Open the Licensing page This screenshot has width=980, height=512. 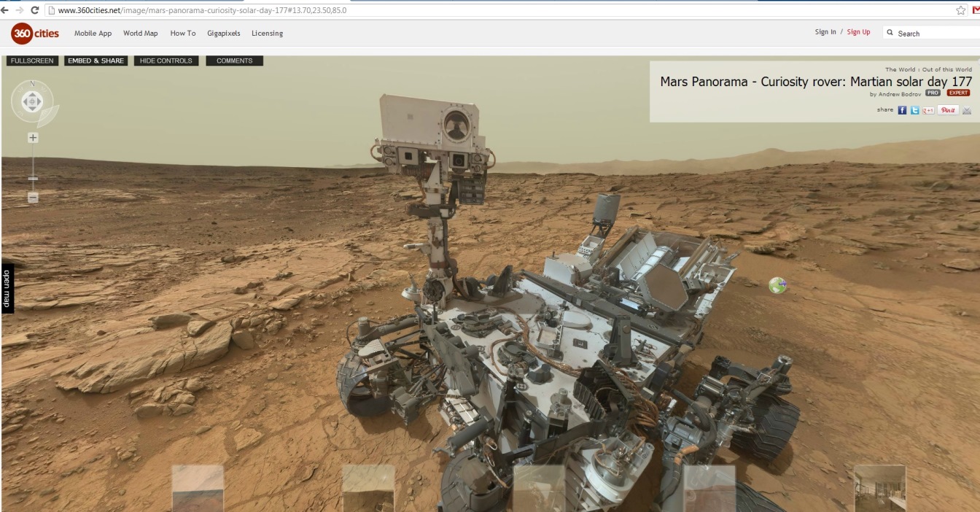(268, 34)
